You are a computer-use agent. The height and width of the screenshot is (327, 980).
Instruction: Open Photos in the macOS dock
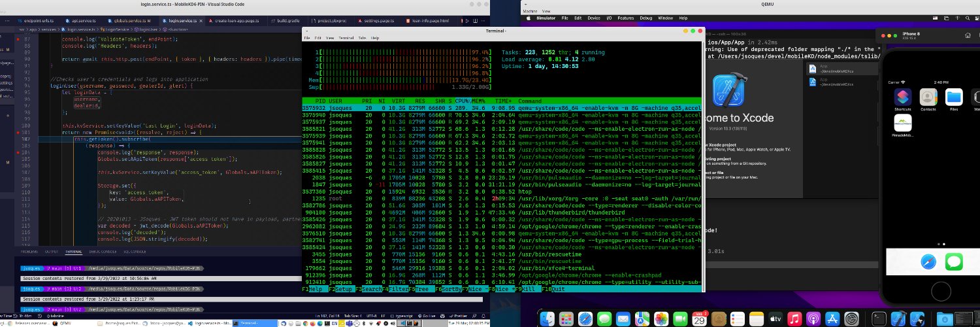click(x=661, y=319)
